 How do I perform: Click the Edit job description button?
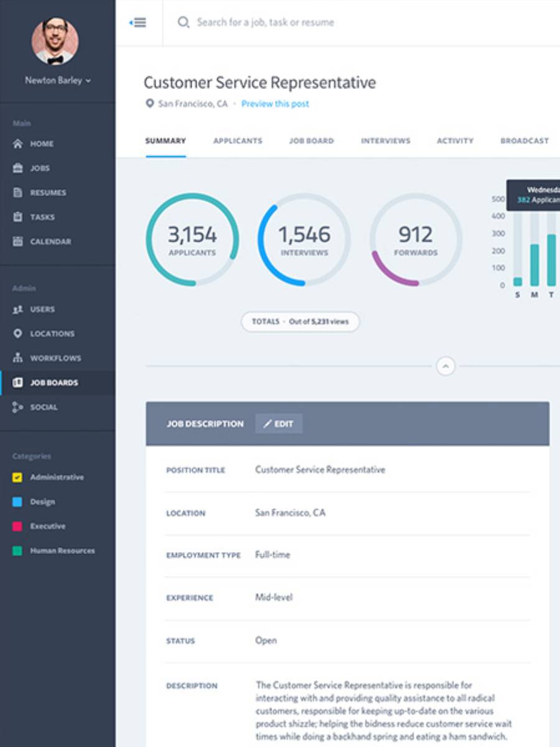278,424
